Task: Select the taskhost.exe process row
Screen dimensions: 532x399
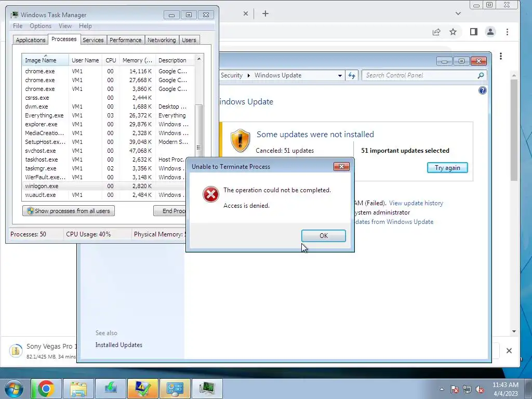Action: pos(104,159)
